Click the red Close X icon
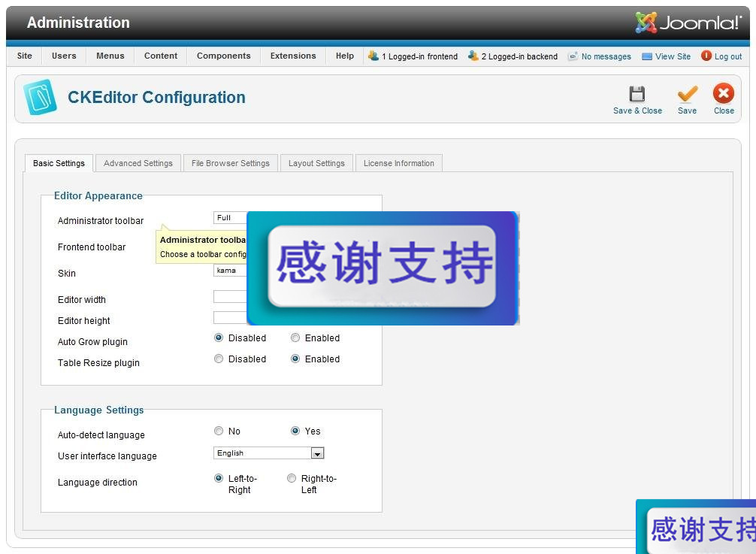 (723, 93)
